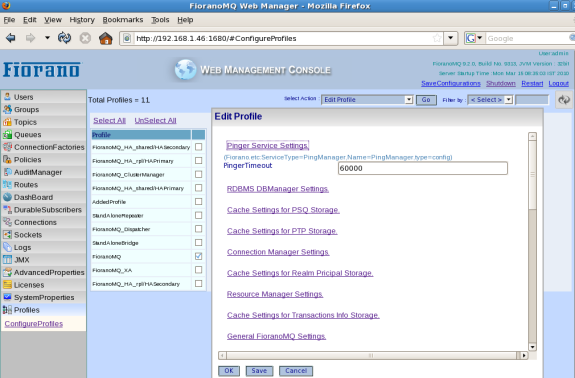Tick the AddedProfile checkbox

pos(198,202)
